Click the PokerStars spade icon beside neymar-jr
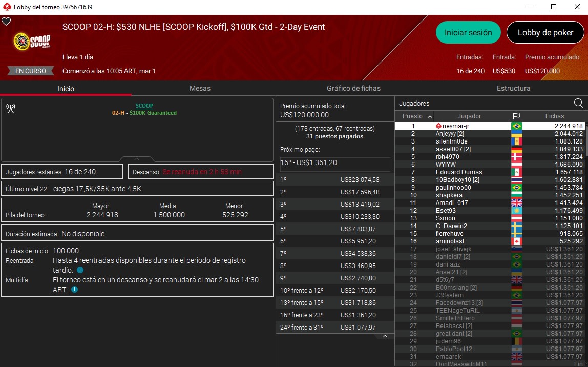588x367 pixels. tap(438, 126)
